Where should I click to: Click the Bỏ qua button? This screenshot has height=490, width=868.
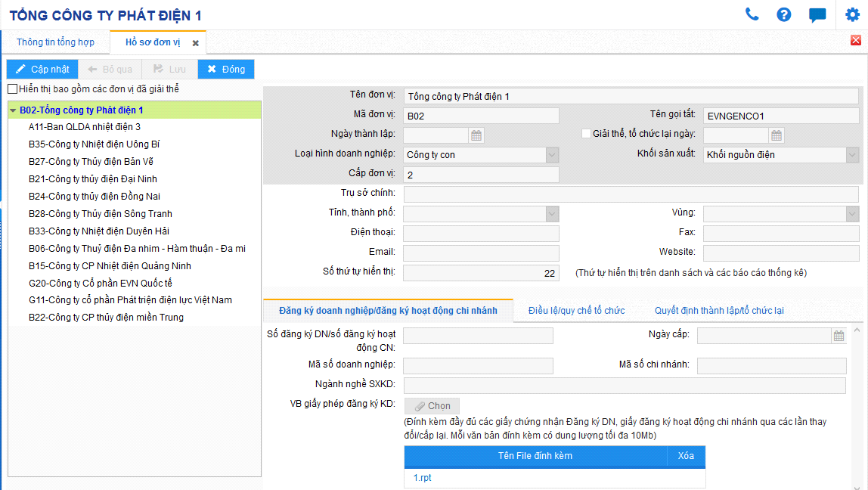click(x=110, y=70)
